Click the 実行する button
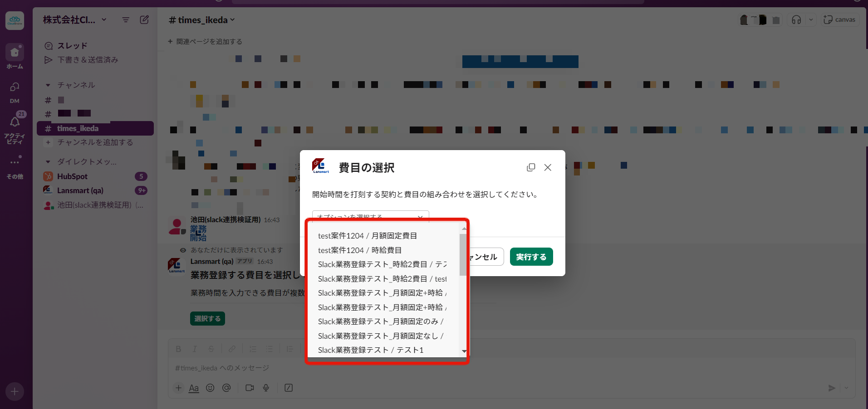The height and width of the screenshot is (409, 868). (531, 257)
